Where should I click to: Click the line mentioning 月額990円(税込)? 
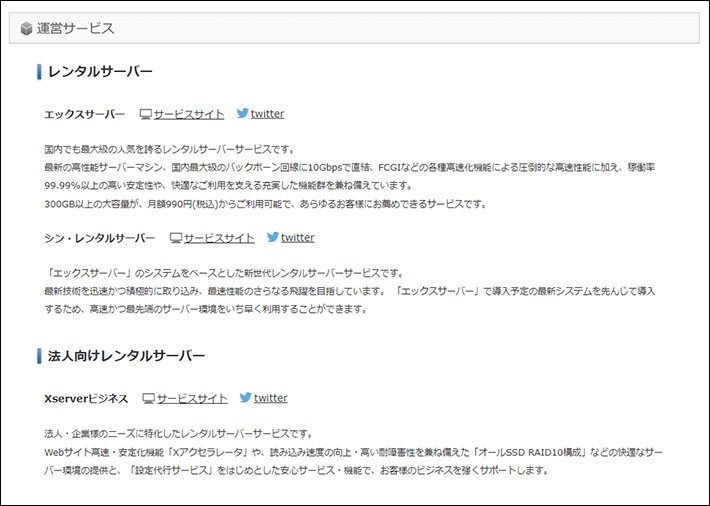click(266, 204)
